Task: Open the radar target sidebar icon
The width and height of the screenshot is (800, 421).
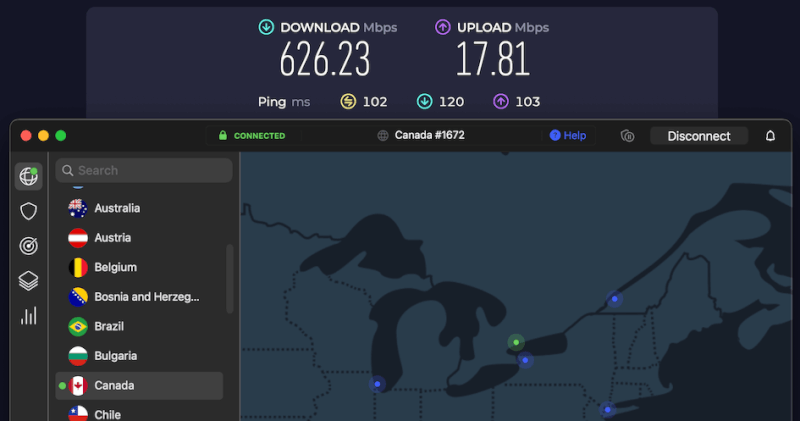Action: coord(29,245)
